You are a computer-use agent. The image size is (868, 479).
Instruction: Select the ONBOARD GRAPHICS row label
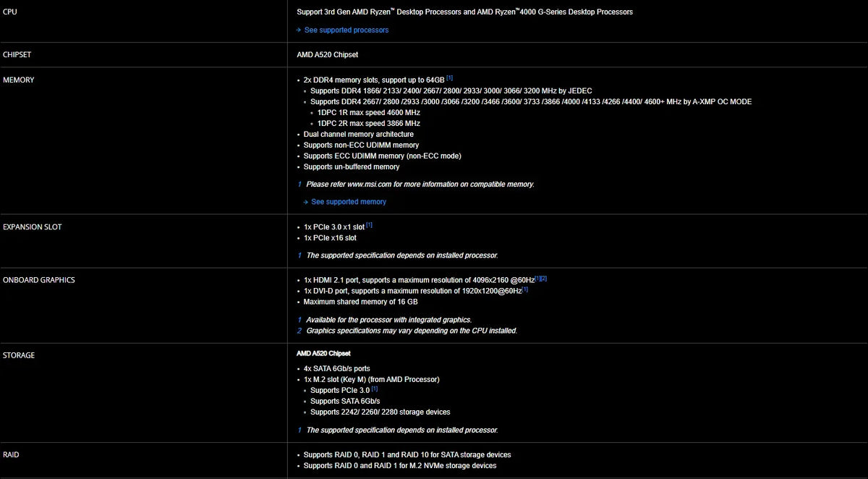39,280
